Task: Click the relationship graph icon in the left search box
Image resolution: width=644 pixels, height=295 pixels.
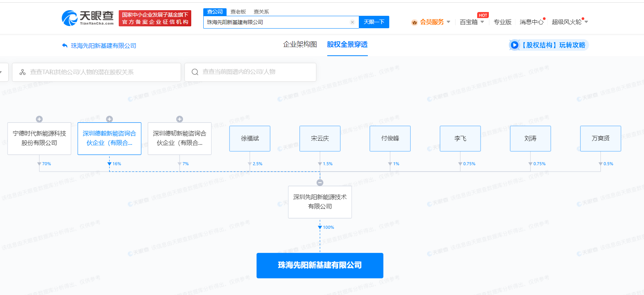Action: pyautogui.click(x=23, y=72)
